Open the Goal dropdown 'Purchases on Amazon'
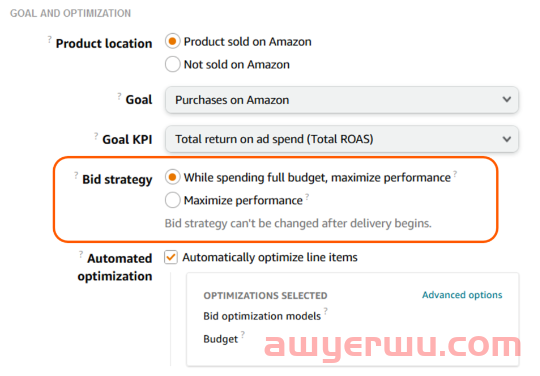This screenshot has height=376, width=540. [x=342, y=100]
